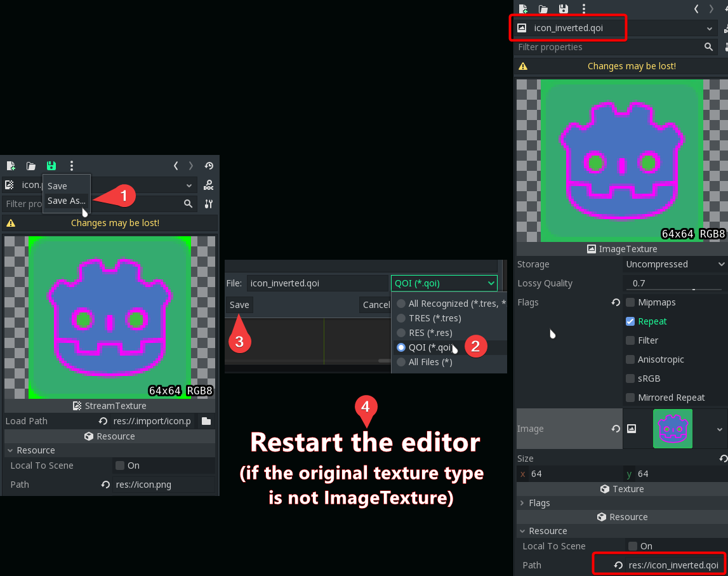Click the new resource icon in left inspector
728x576 pixels.
tap(11, 166)
